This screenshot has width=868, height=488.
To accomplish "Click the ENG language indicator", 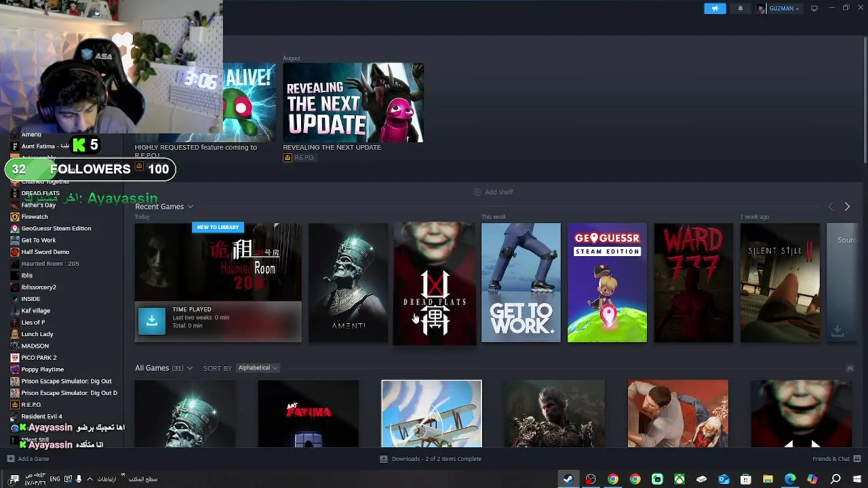I will (x=56, y=479).
